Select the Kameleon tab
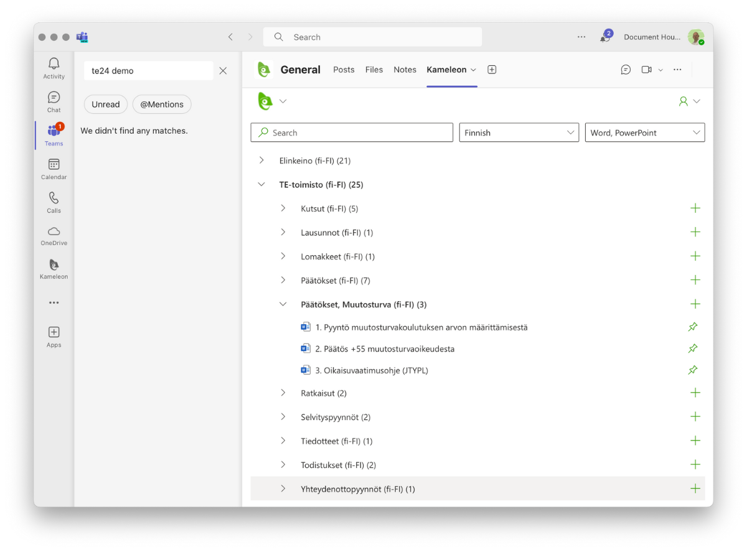Image resolution: width=747 pixels, height=560 pixels. click(446, 70)
